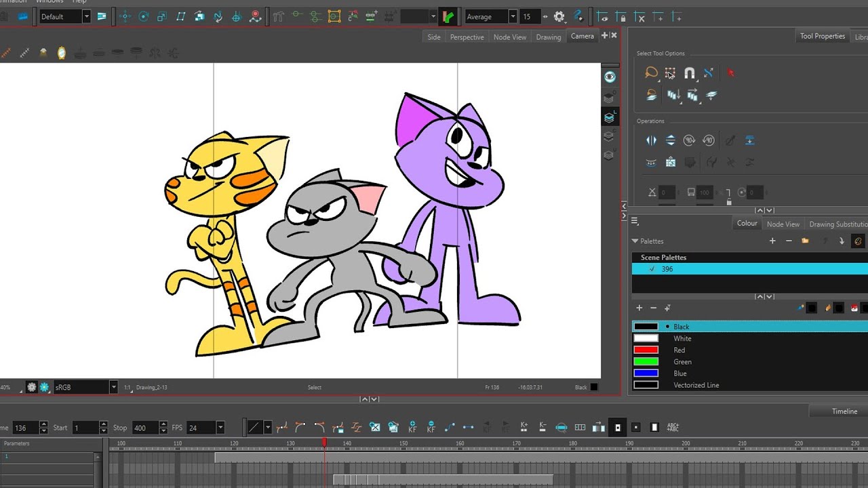This screenshot has height=488, width=868.
Task: Select the Blue colour swatch
Action: pyautogui.click(x=646, y=373)
